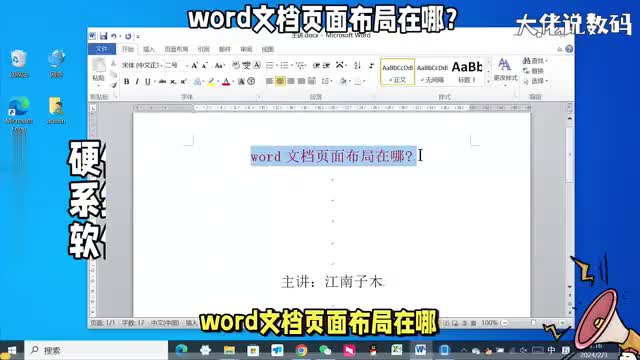Screen dimensions: 640x360
Task: Open Windows Start menu
Action: pyautogui.click(x=11, y=350)
